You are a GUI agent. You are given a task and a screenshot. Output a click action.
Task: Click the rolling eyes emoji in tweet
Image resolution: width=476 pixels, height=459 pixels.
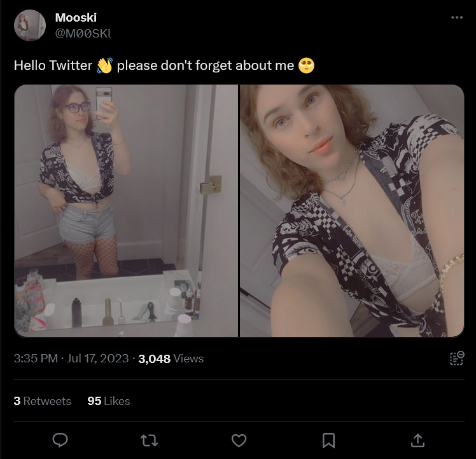click(x=306, y=65)
